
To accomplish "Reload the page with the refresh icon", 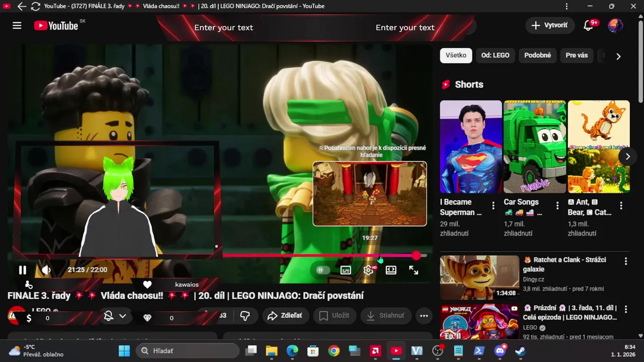I will click(x=35, y=7).
